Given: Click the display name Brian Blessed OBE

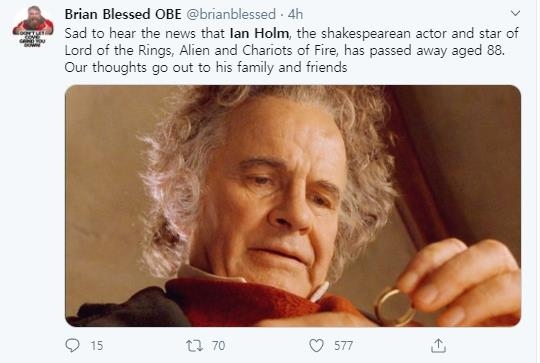Looking at the screenshot, I should [x=123, y=14].
